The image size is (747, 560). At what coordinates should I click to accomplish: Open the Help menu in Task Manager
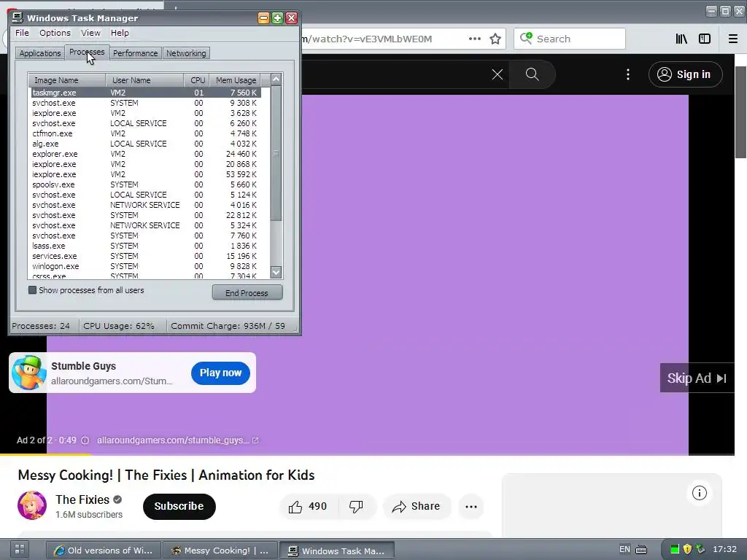pyautogui.click(x=120, y=33)
